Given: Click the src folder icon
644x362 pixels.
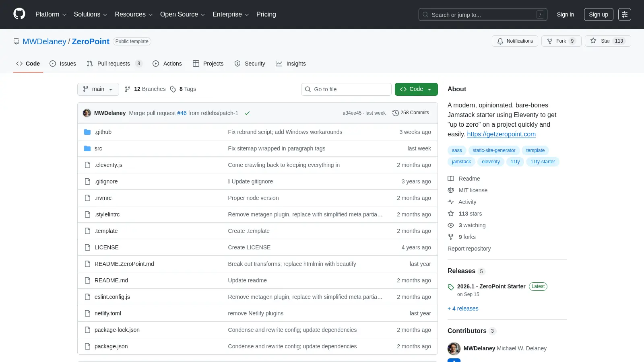Looking at the screenshot, I should [x=87, y=148].
